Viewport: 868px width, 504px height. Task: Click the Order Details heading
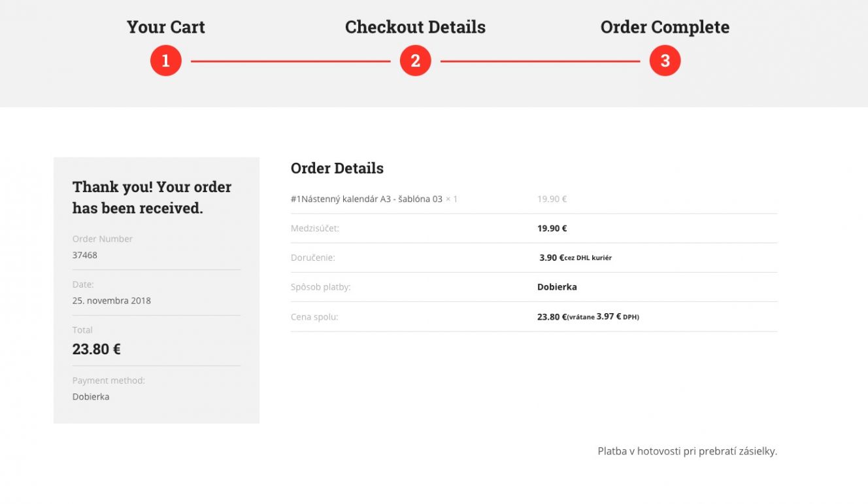pyautogui.click(x=337, y=168)
